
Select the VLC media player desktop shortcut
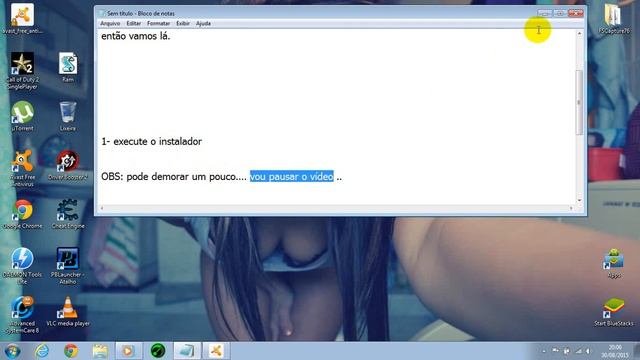[68, 312]
